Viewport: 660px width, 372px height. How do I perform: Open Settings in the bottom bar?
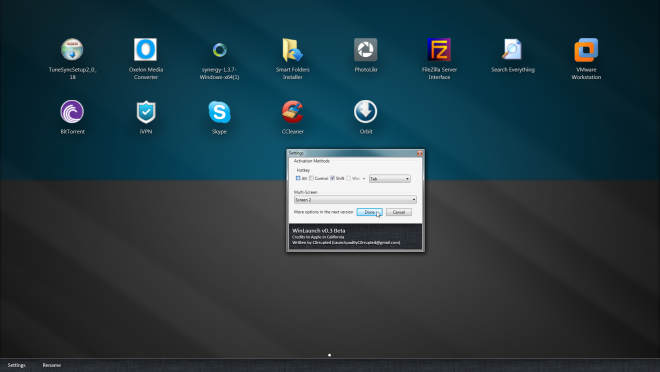[16, 365]
